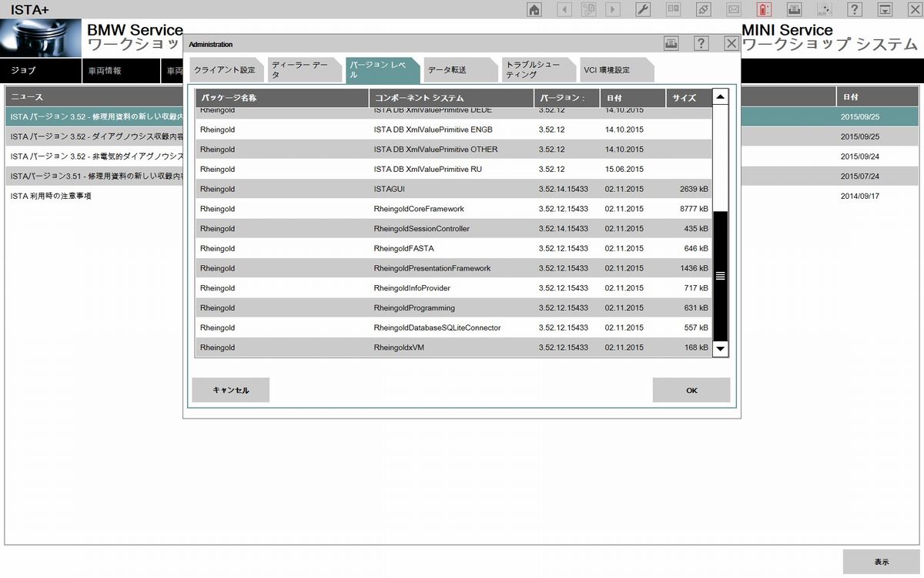Screen dimensions: 924x578
Task: Click scroll-down arrow of the version list
Action: click(721, 348)
